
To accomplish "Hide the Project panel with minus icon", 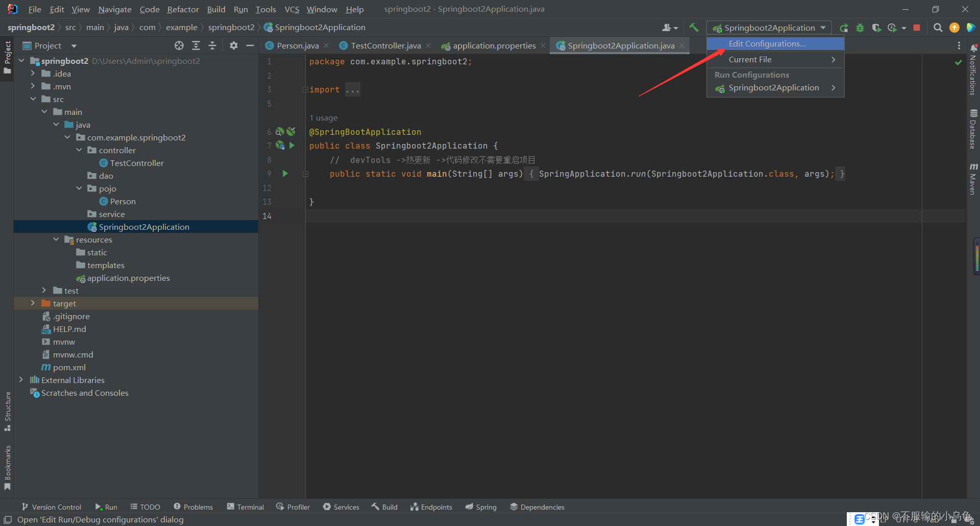I will click(250, 45).
